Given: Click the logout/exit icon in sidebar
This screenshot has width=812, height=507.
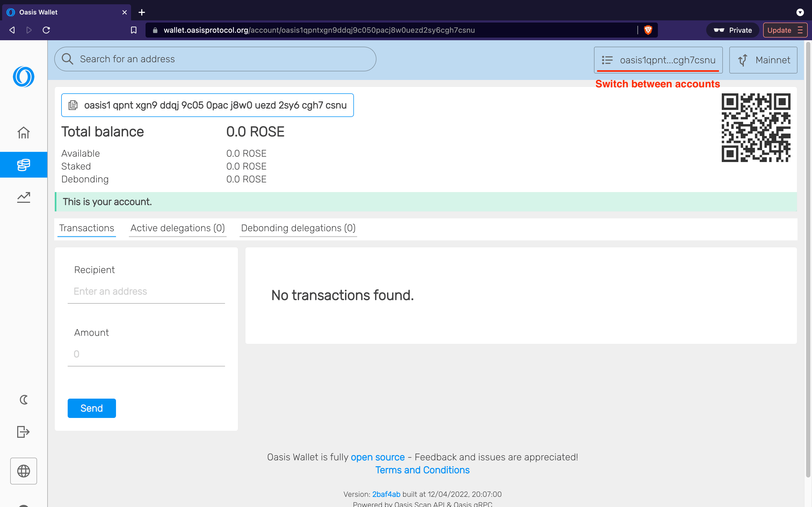Looking at the screenshot, I should pos(23,432).
